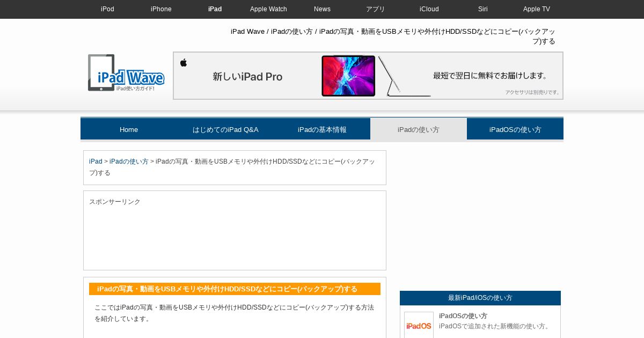Click 最新iPad/iOSの使い方 sidebar header

click(x=480, y=298)
